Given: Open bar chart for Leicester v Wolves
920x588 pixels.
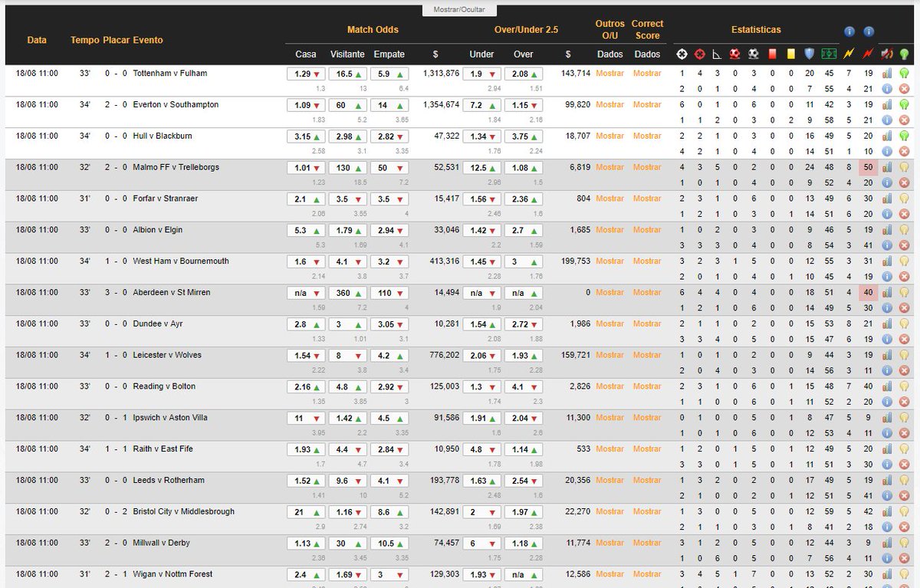Looking at the screenshot, I should (886, 355).
